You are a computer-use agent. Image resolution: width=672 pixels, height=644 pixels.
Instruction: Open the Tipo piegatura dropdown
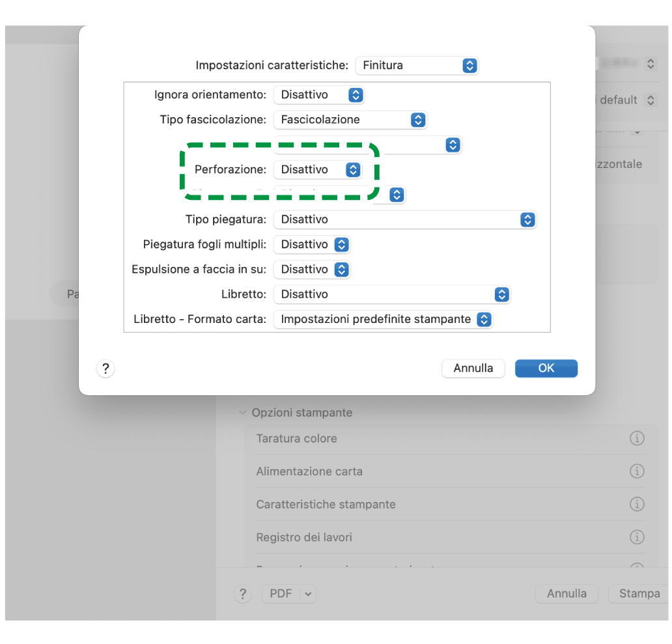click(x=404, y=220)
